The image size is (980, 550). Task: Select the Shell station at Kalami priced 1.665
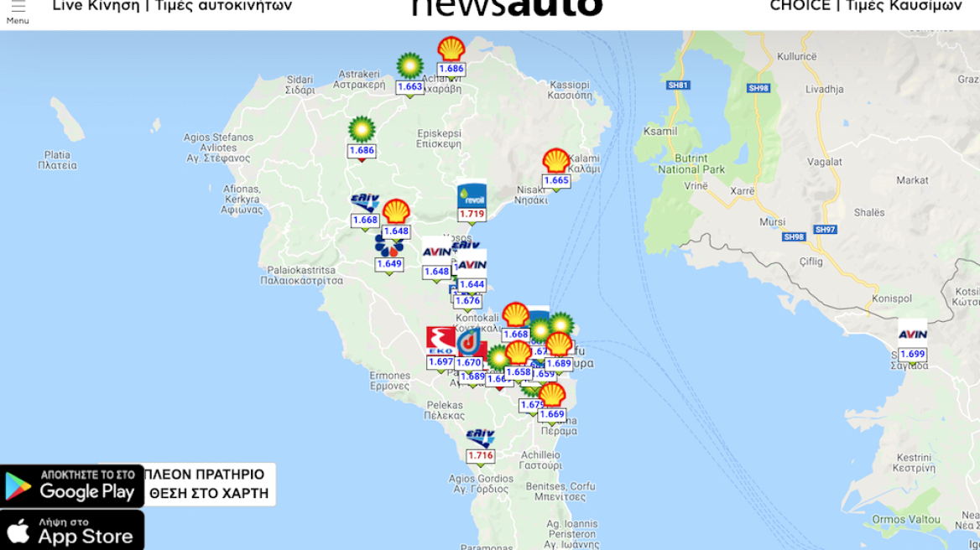tap(555, 162)
